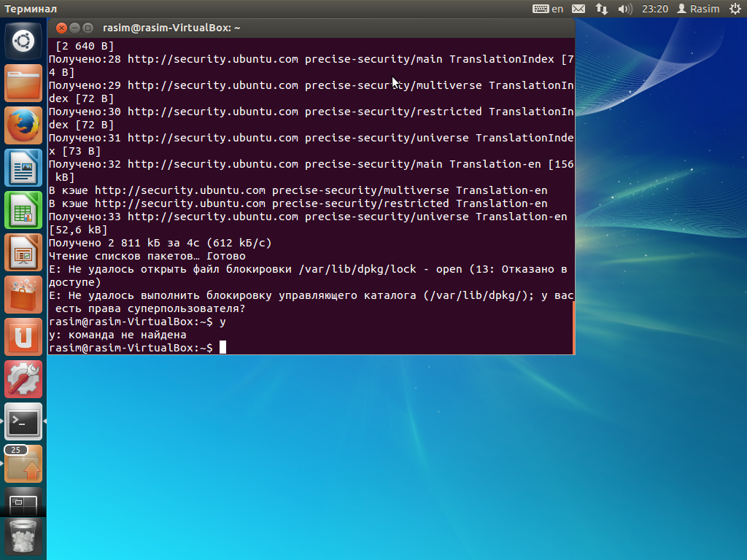Open the Dash home from the launcher
This screenshot has height=560, width=747.
point(23,41)
